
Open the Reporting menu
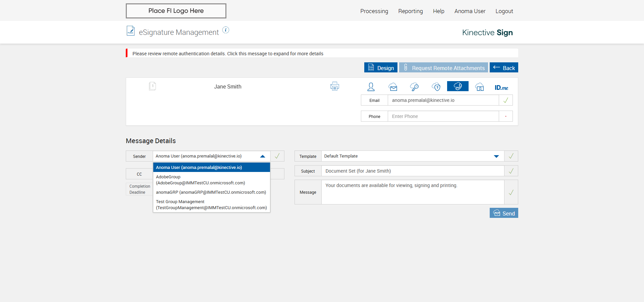410,11
